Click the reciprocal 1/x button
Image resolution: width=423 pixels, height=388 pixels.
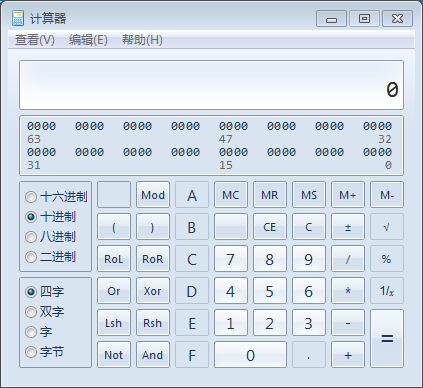click(387, 291)
